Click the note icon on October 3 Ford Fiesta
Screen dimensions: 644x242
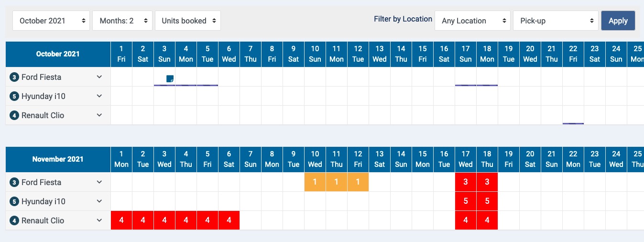(170, 78)
